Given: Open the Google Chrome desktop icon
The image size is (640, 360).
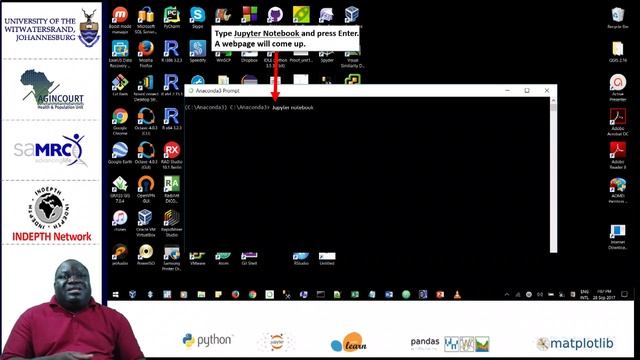Looking at the screenshot, I should tap(120, 121).
